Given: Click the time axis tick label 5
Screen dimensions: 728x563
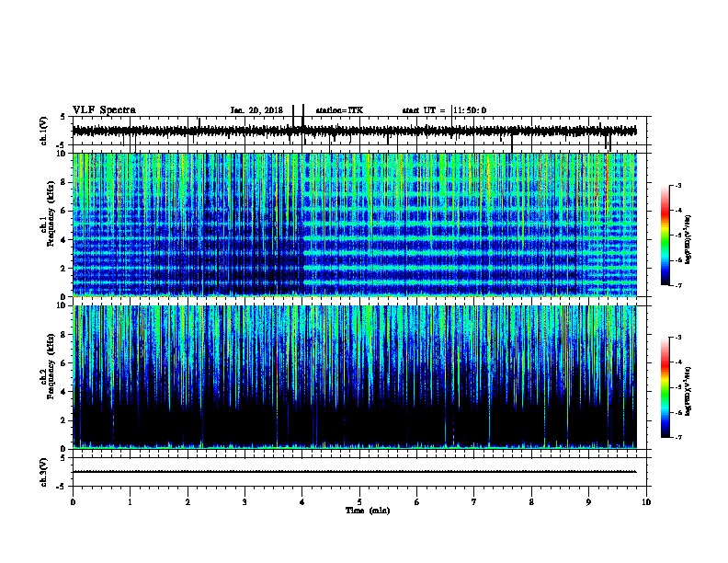Looking at the screenshot, I should click(359, 502).
